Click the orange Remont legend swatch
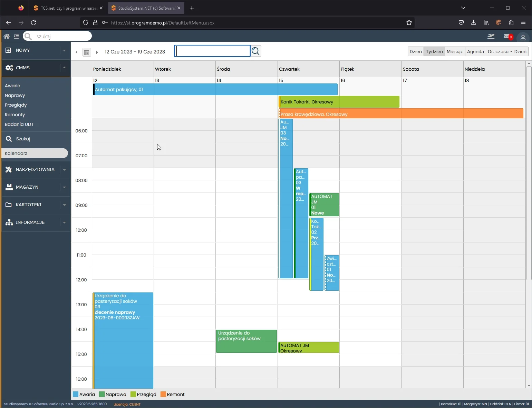532x408 pixels. [163, 394]
